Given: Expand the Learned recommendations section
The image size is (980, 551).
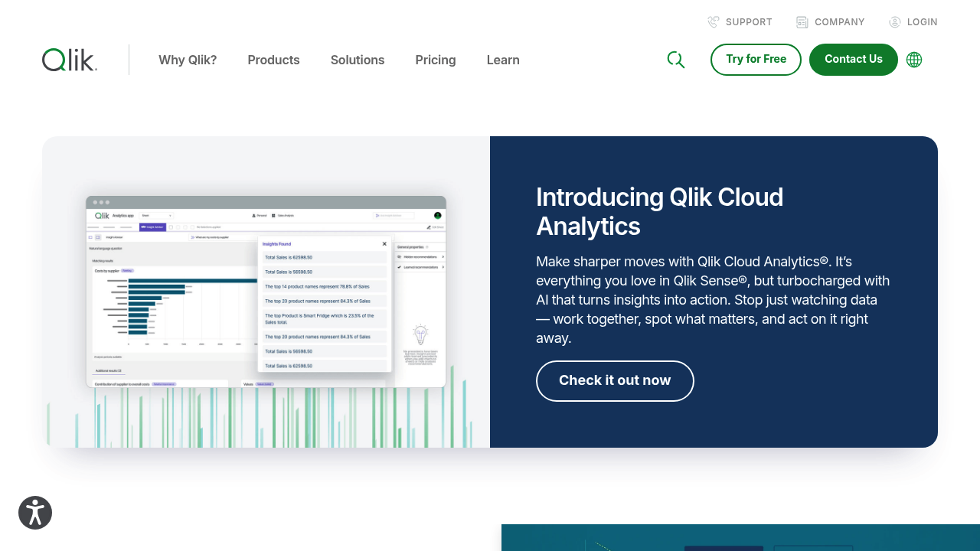Looking at the screenshot, I should [420, 267].
